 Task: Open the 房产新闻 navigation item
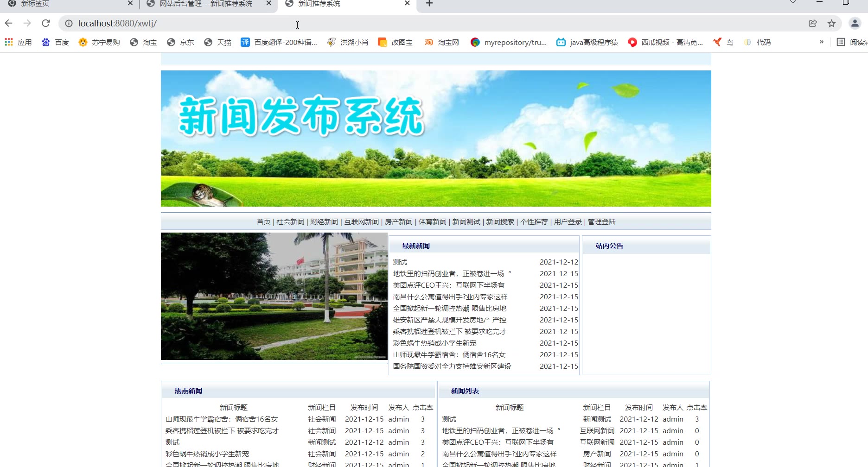coord(399,222)
